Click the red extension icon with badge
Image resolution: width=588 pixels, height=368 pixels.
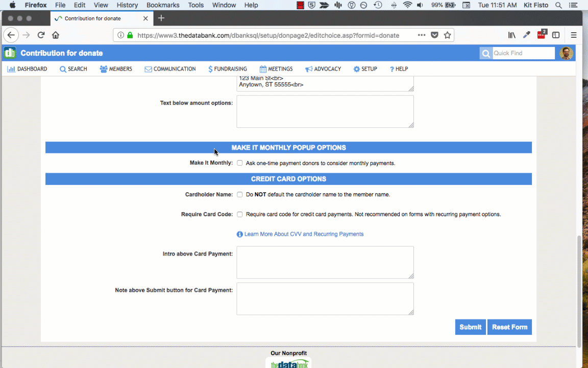(x=542, y=35)
